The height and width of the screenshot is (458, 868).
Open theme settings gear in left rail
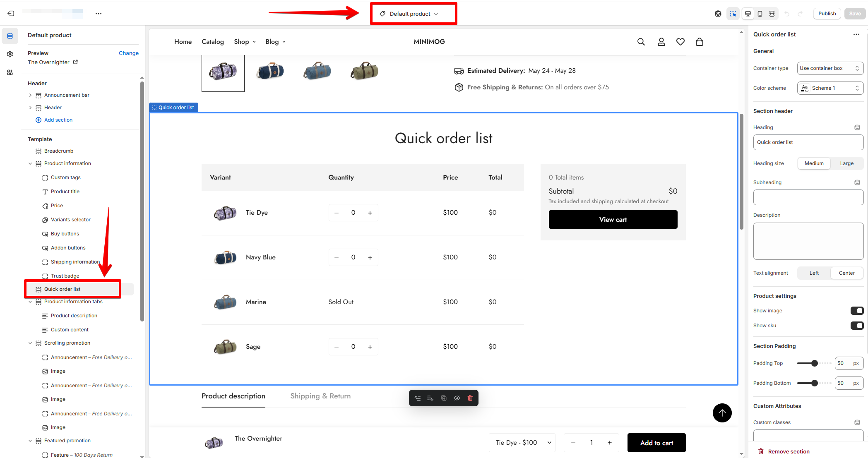[x=10, y=54]
